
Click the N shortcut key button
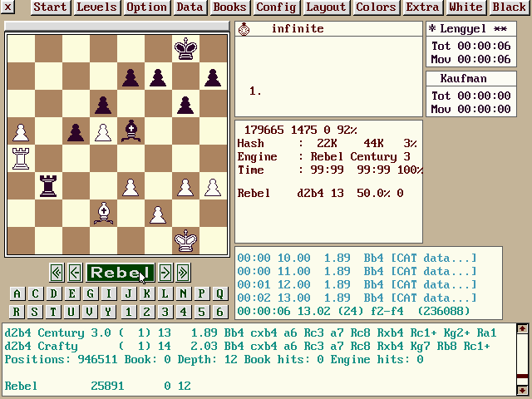[x=183, y=293]
